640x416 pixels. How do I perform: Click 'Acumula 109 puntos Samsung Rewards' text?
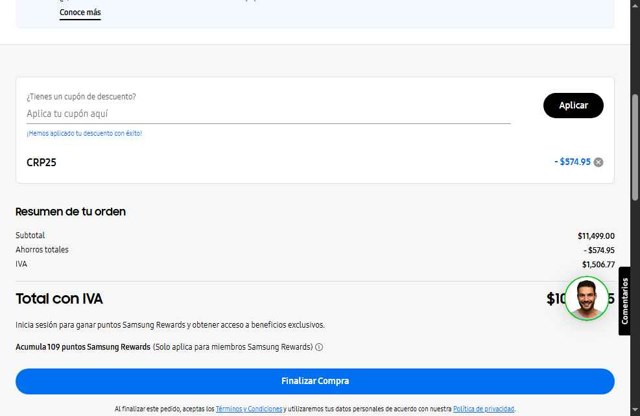pos(83,347)
